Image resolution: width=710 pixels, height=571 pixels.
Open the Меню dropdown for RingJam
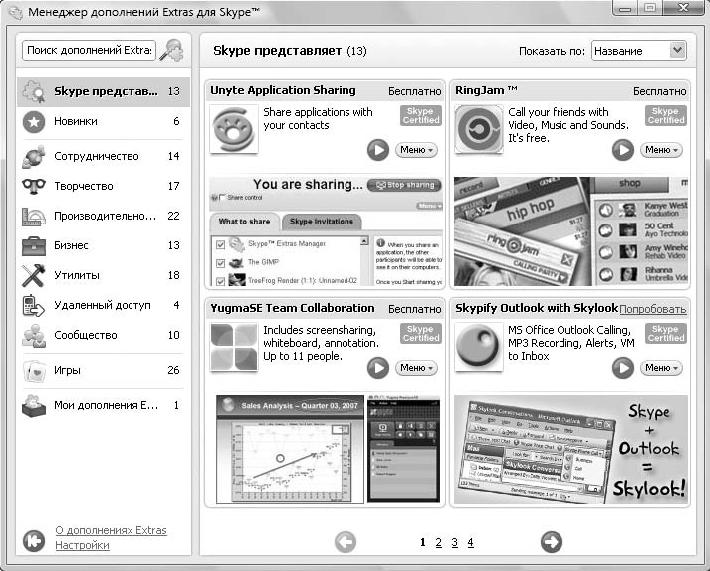tap(661, 150)
